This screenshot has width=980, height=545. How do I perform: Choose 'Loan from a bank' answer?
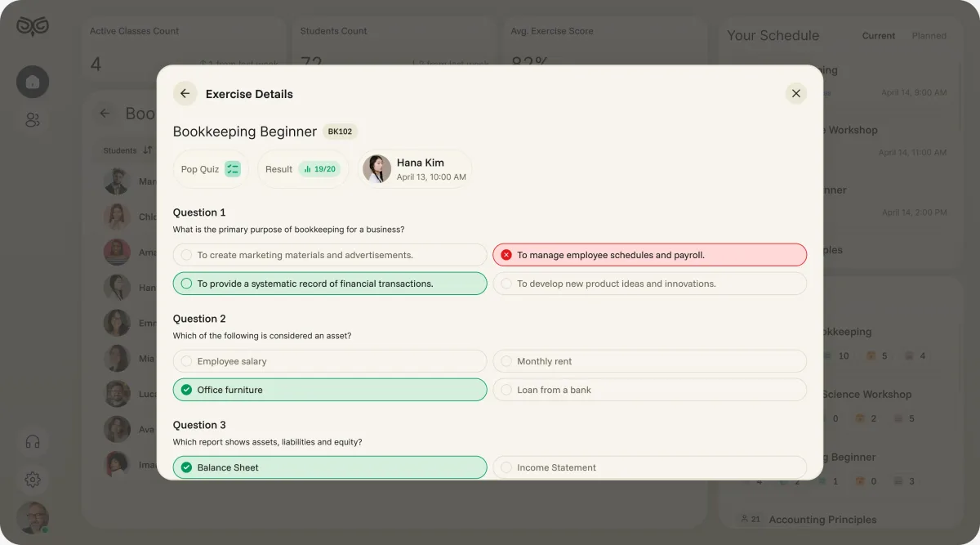649,390
